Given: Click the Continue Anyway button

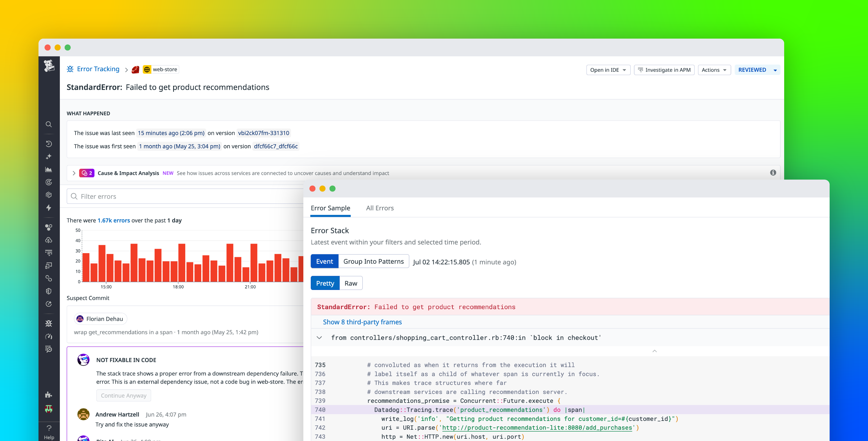Looking at the screenshot, I should coord(123,395).
